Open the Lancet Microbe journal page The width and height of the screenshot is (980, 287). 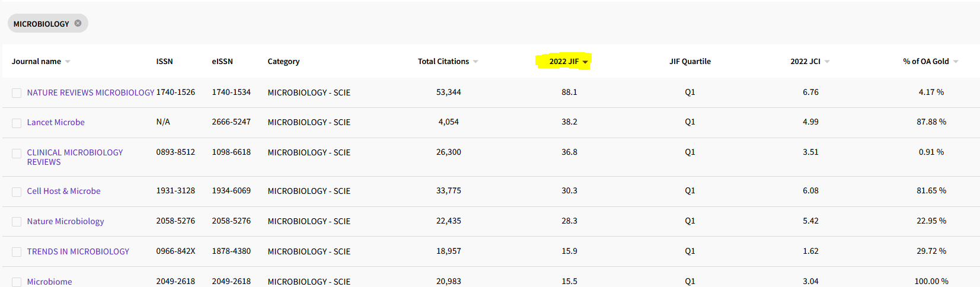tap(56, 122)
